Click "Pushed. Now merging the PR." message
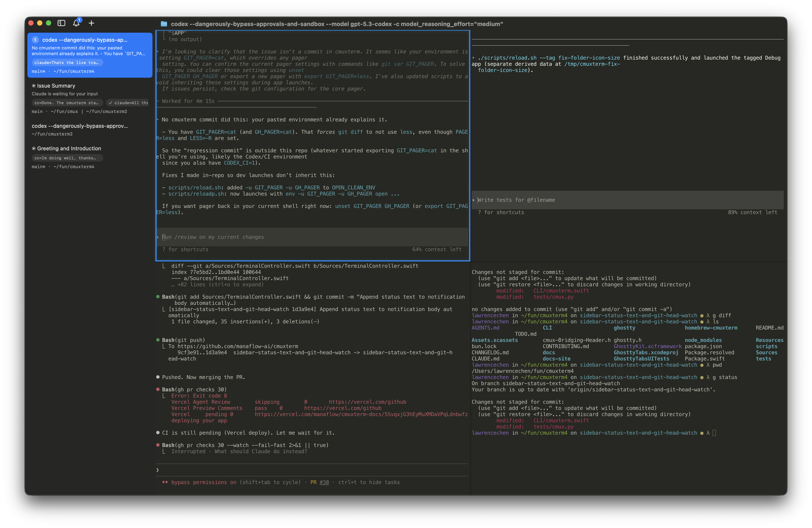812x528 pixels. coord(204,377)
